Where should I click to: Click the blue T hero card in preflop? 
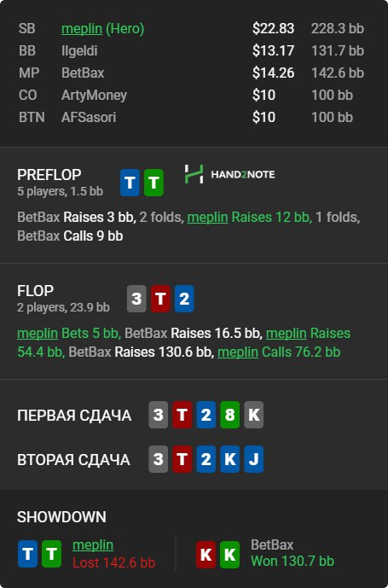pos(130,183)
